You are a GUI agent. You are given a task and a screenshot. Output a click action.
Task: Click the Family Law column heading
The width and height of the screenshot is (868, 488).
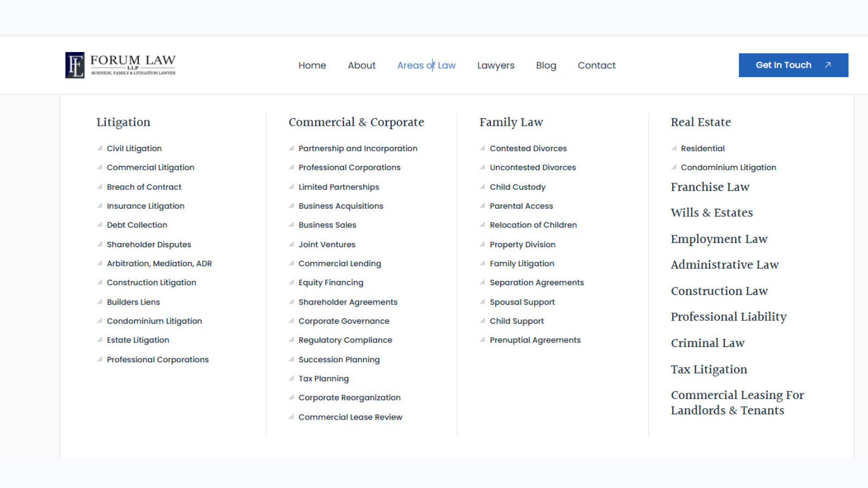511,123
